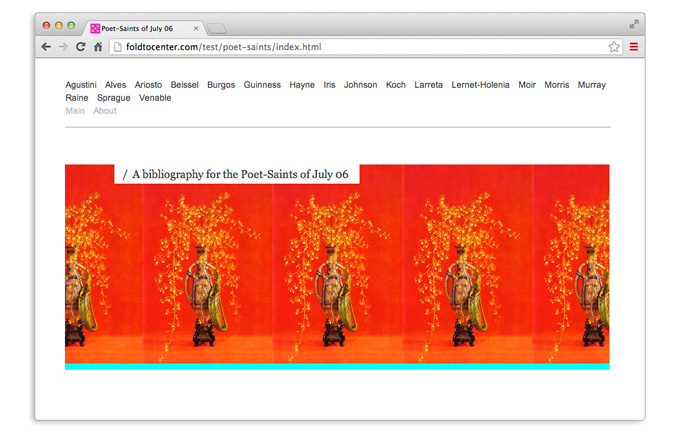The height and width of the screenshot is (444, 680).
Task: Open the Raine link
Action: pyautogui.click(x=77, y=98)
